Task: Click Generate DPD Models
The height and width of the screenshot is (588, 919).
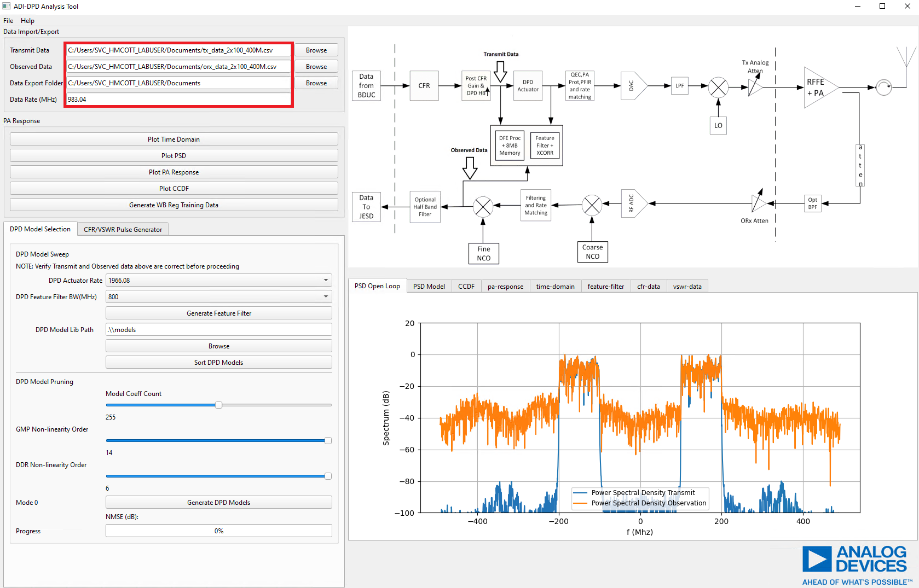Action: pos(218,502)
